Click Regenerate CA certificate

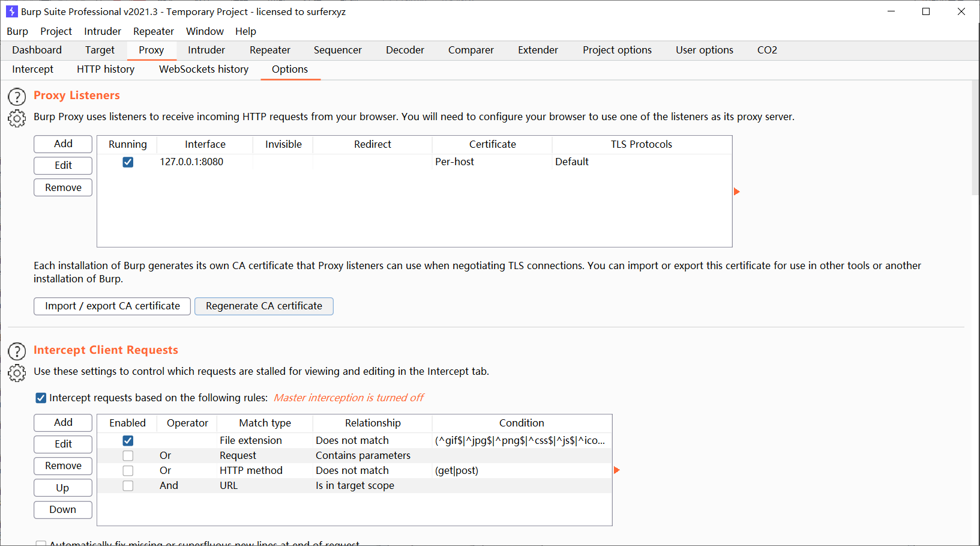(264, 306)
